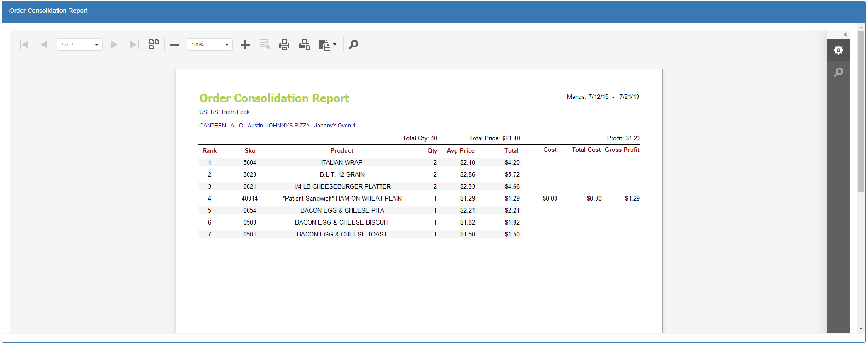Click the 'Qty' column header

coord(432,150)
